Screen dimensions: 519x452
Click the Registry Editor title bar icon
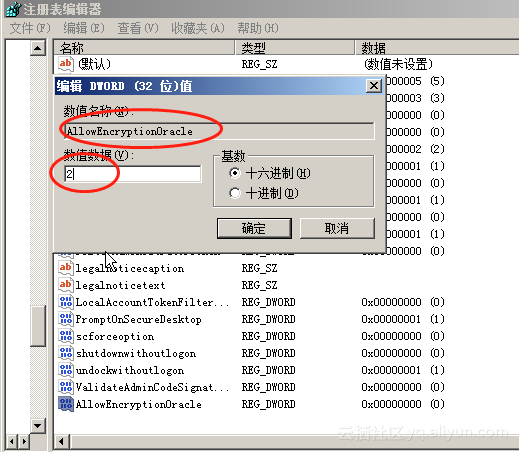tap(13, 9)
